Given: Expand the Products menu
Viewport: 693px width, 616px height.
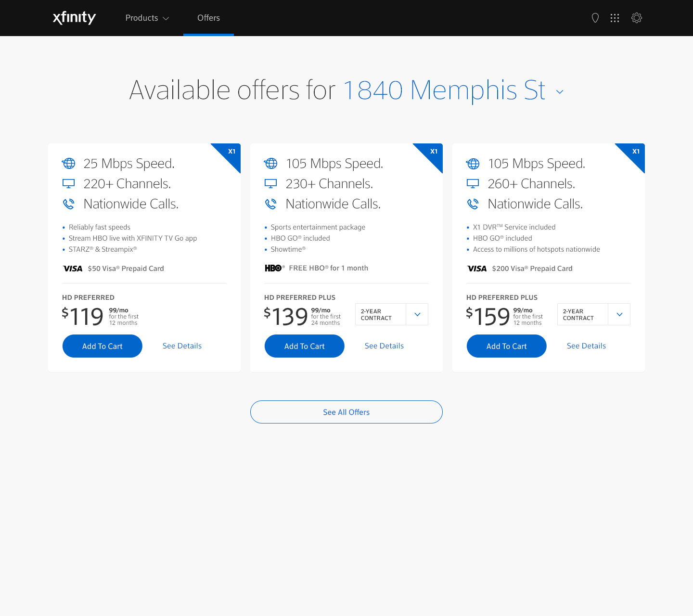Looking at the screenshot, I should [x=147, y=18].
